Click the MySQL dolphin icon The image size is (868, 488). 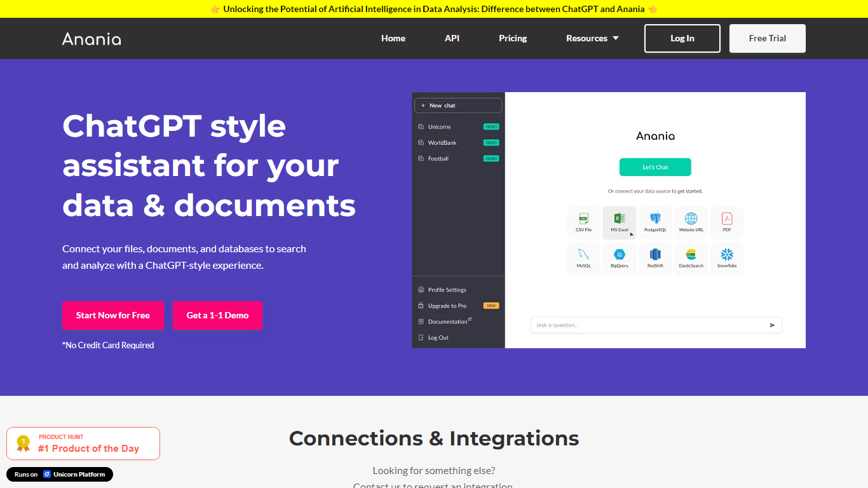[x=583, y=255]
